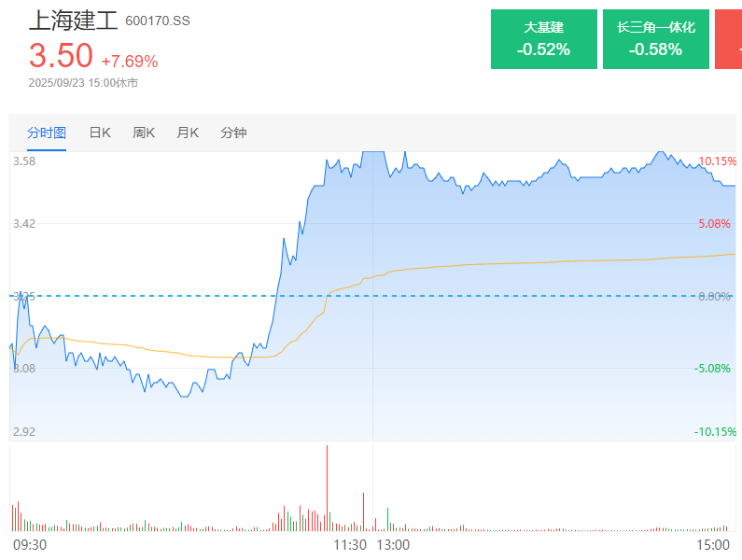Open the 分钟 chart tab
This screenshot has height=560, width=742.
click(233, 133)
